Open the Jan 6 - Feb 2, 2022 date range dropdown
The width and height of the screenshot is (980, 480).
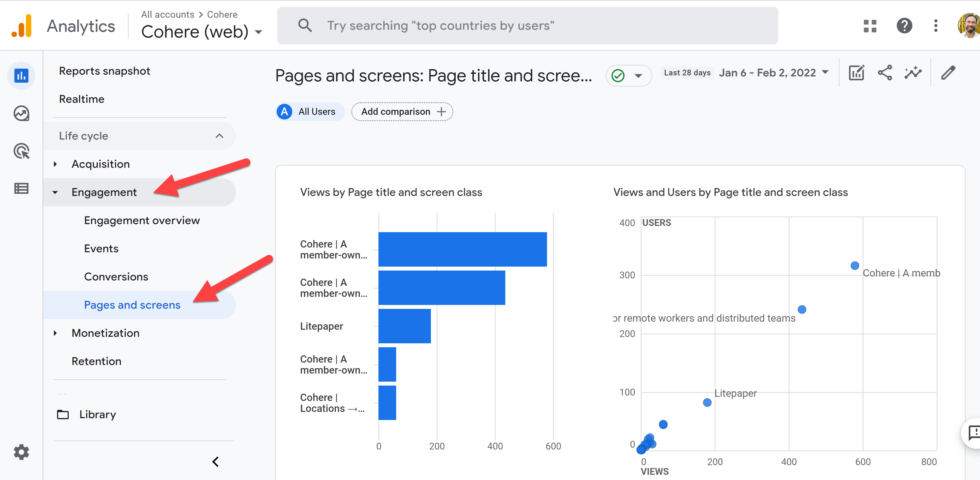click(774, 72)
